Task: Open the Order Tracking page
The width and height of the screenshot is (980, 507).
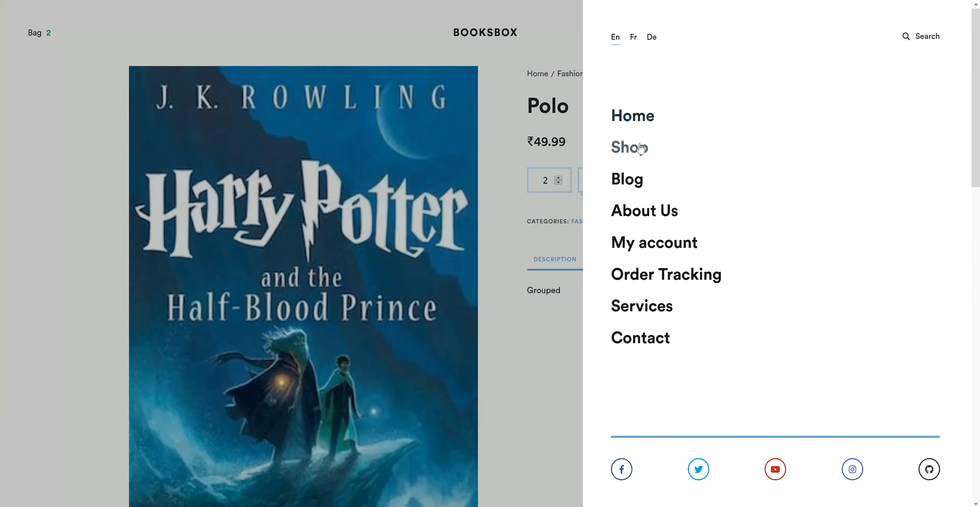Action: click(x=666, y=274)
